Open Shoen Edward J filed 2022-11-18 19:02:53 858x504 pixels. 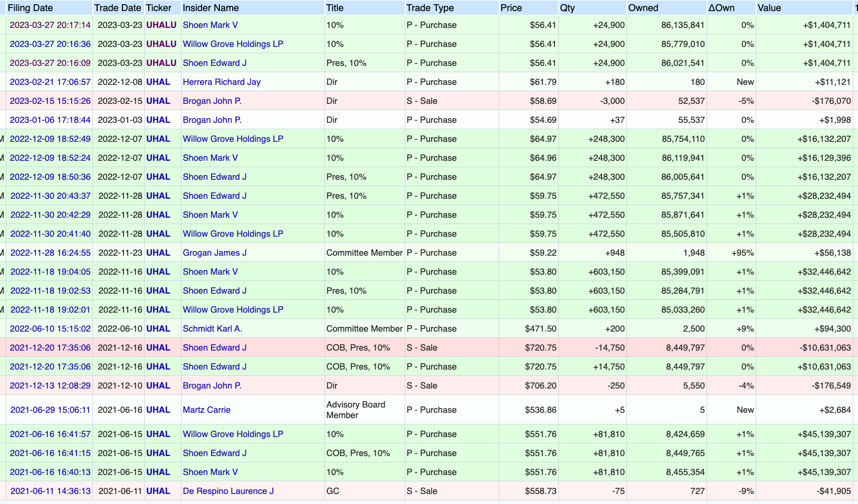[215, 290]
